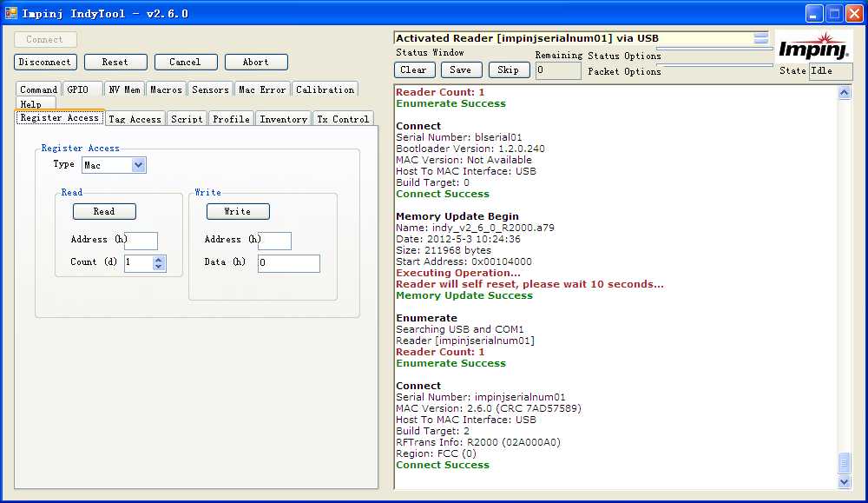
Task: Click the status window scroll-down arrow
Action: [845, 481]
